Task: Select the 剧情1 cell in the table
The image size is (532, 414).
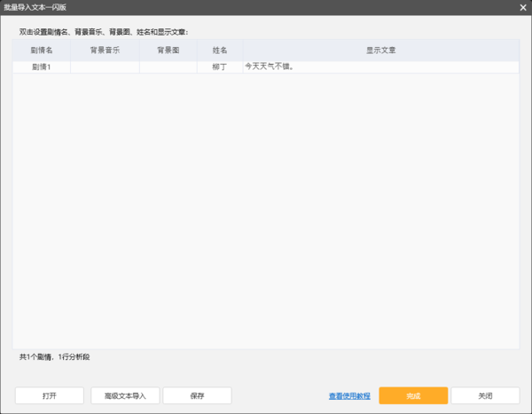Action: coord(42,66)
